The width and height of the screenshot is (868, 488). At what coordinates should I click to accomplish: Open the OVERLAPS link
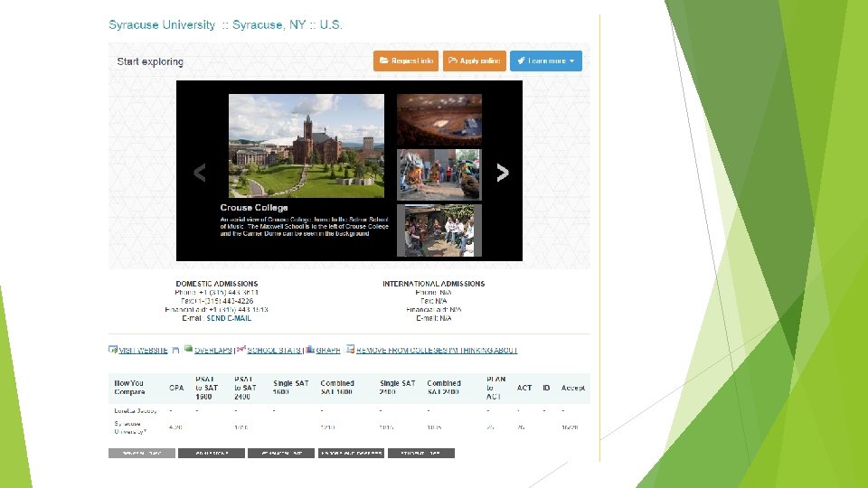tap(213, 351)
